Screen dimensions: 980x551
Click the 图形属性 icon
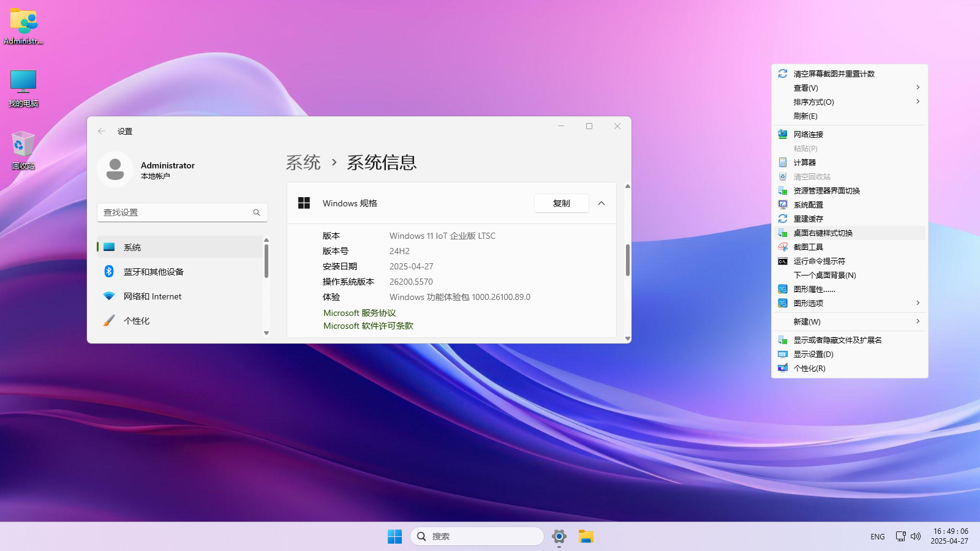(783, 289)
